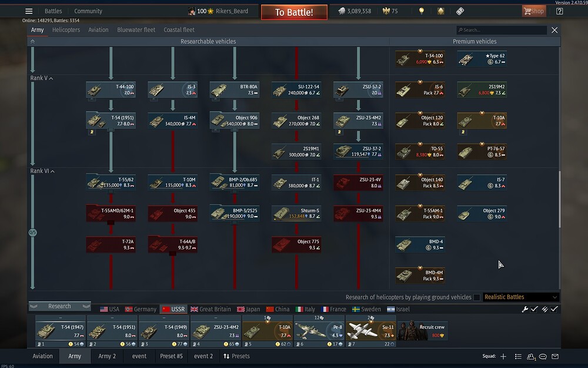The image size is (588, 368).
Task: Switch to the Coastal fleet tab
Action: (x=179, y=29)
